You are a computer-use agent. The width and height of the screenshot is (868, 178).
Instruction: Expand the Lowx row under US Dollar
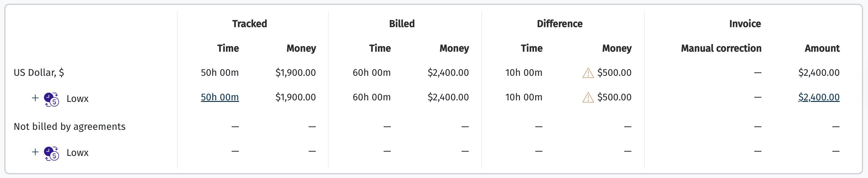(x=35, y=98)
